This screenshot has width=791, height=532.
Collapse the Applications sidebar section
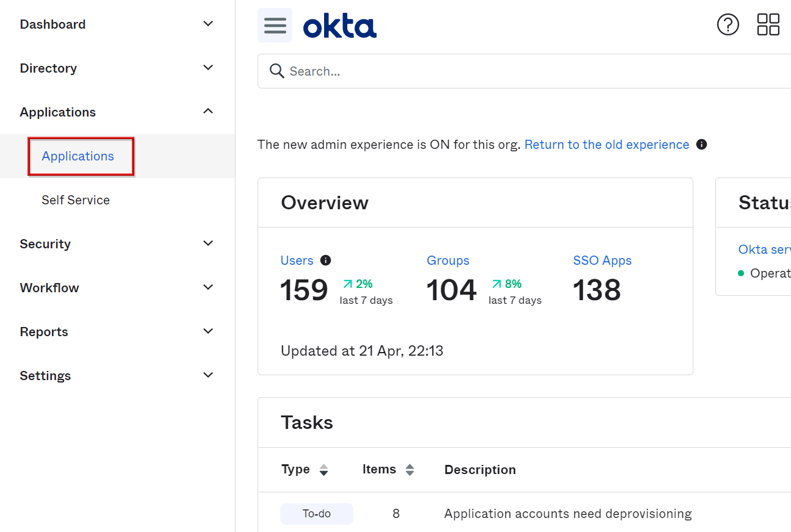(x=208, y=112)
